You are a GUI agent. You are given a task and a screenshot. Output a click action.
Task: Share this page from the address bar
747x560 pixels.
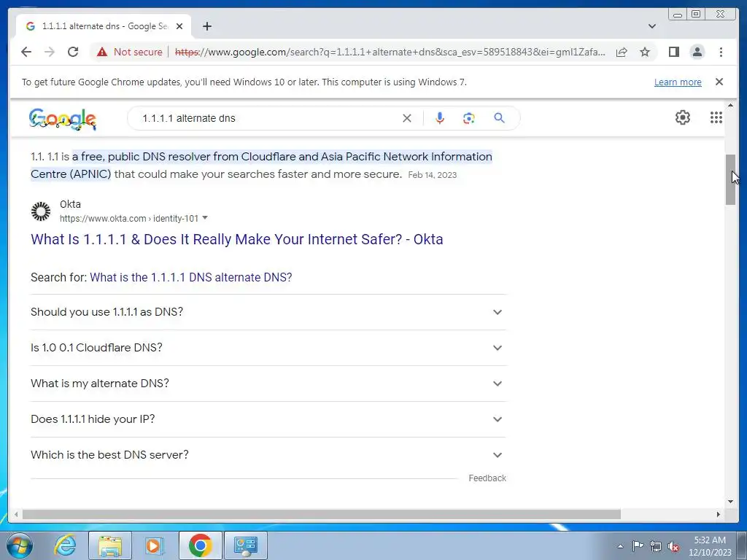(x=622, y=52)
